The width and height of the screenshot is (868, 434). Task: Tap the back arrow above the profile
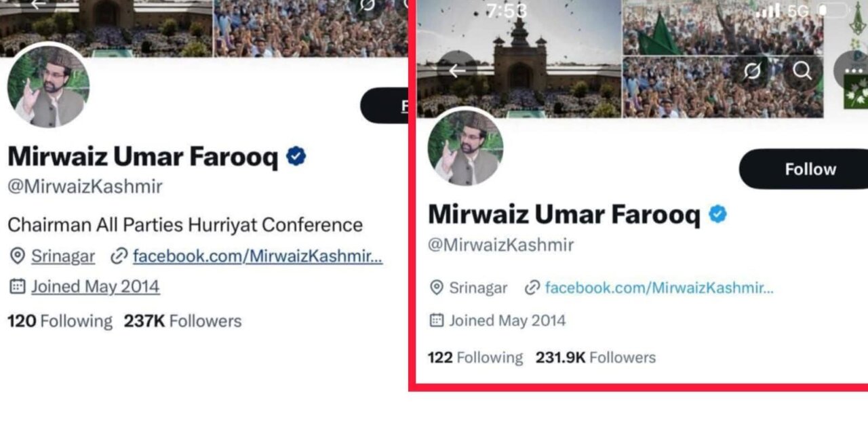[457, 70]
